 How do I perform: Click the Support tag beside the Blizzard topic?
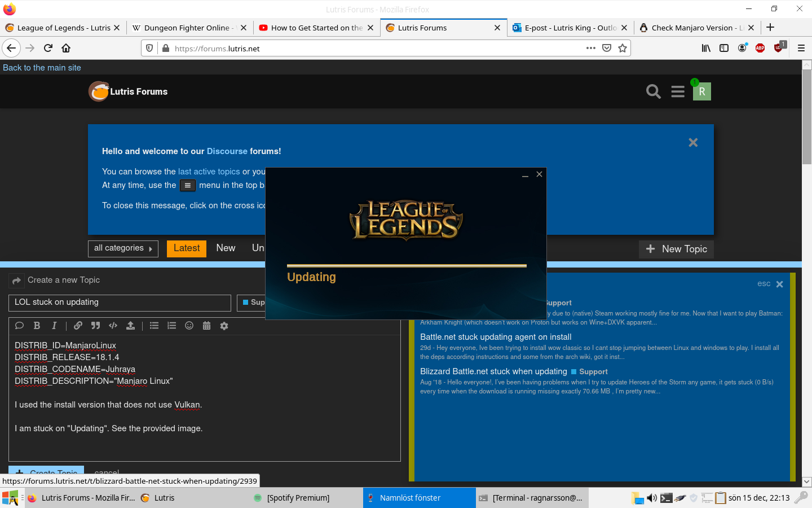pyautogui.click(x=589, y=372)
